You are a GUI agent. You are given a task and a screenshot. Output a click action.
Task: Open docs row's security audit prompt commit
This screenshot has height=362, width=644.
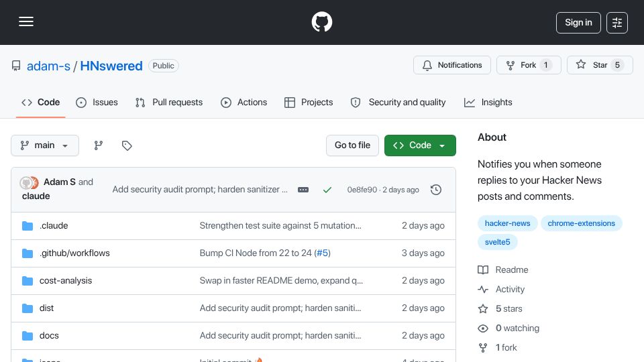point(280,336)
